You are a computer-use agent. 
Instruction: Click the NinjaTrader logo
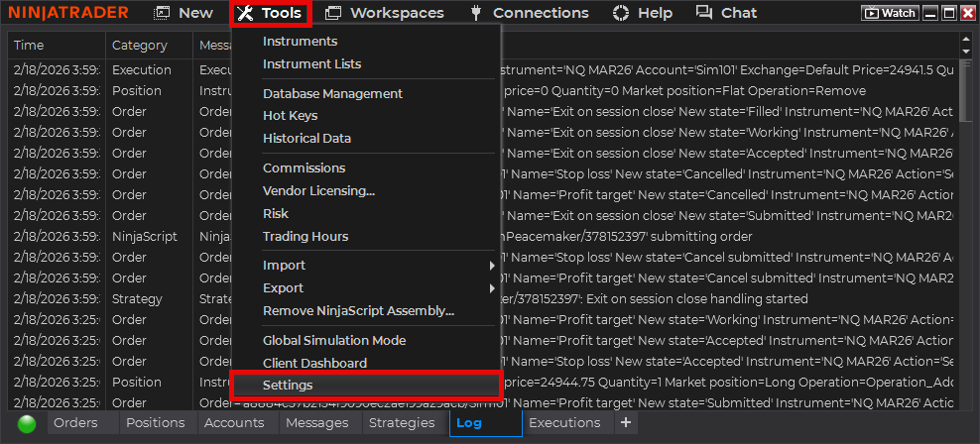pyautogui.click(x=69, y=13)
